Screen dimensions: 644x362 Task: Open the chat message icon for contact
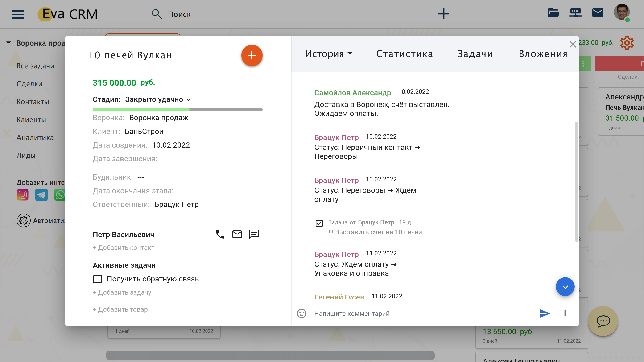pos(254,234)
